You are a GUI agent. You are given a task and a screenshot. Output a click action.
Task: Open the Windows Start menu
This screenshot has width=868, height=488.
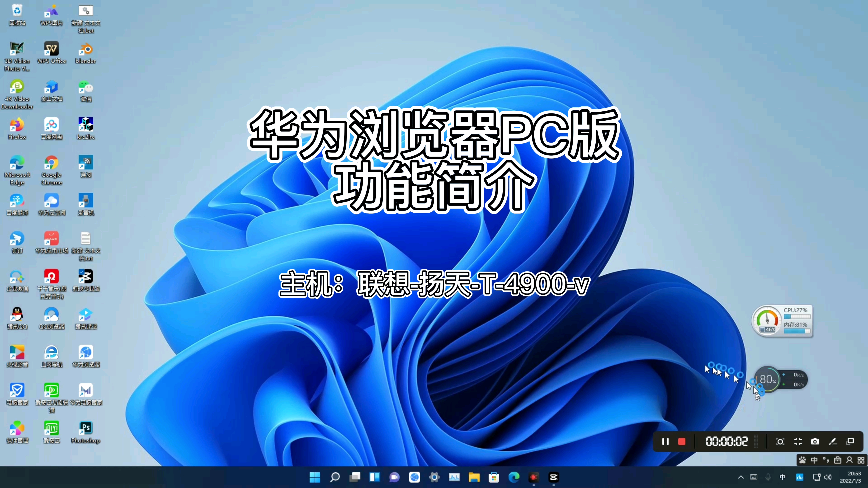315,477
